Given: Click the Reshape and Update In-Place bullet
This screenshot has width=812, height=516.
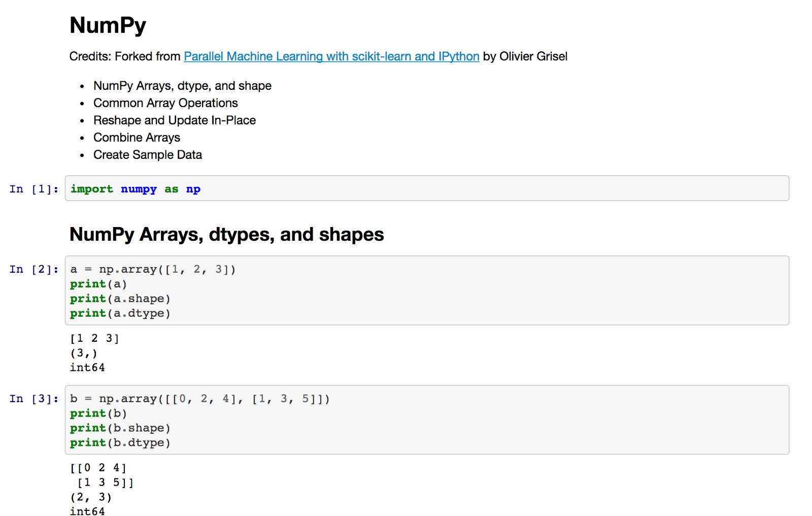Looking at the screenshot, I should coord(174,120).
